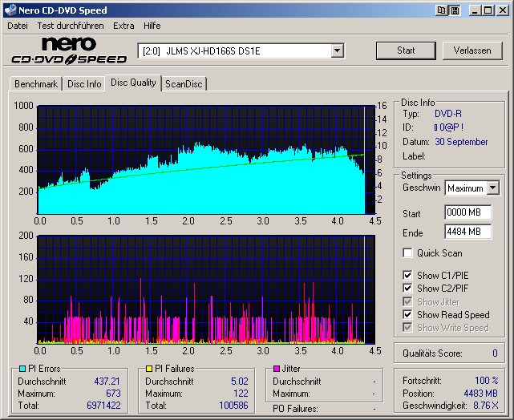Open the JLMS XJ-HD166S drive dropdown

pos(338,51)
